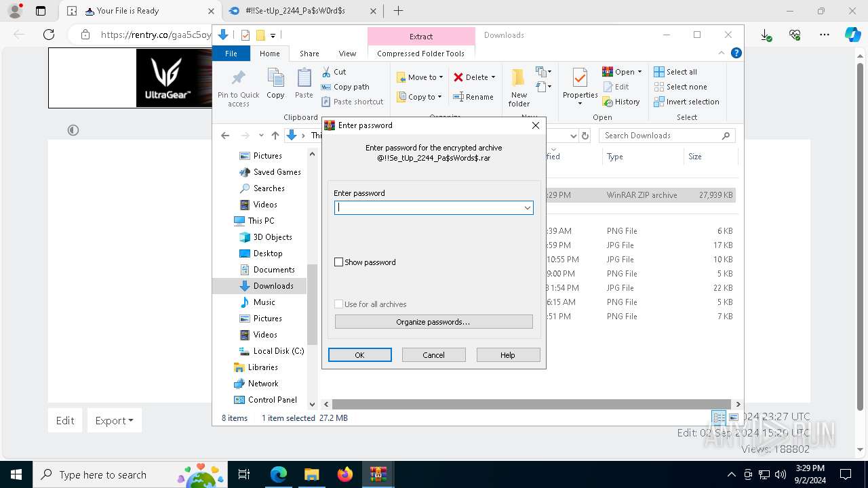
Task: Click the Organize passwords button
Action: [433, 322]
